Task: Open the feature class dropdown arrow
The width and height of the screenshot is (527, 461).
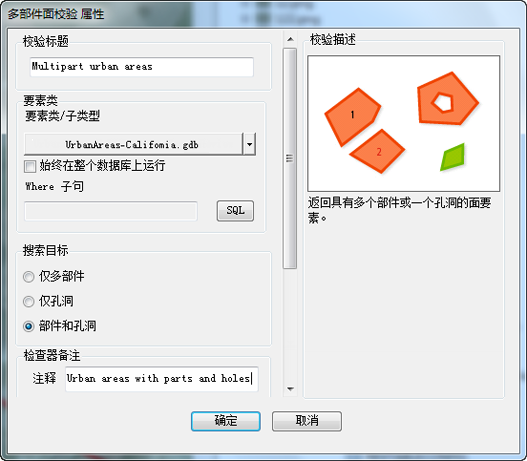Action: click(x=249, y=144)
